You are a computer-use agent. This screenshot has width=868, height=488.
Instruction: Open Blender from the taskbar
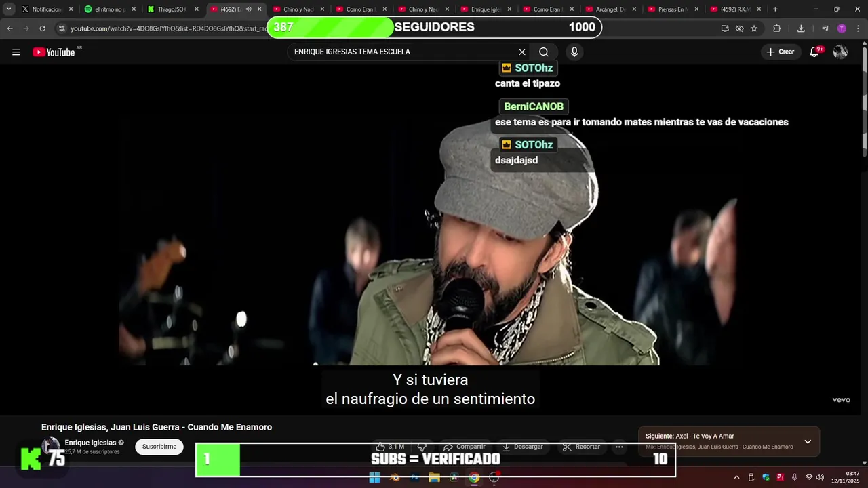(x=395, y=478)
